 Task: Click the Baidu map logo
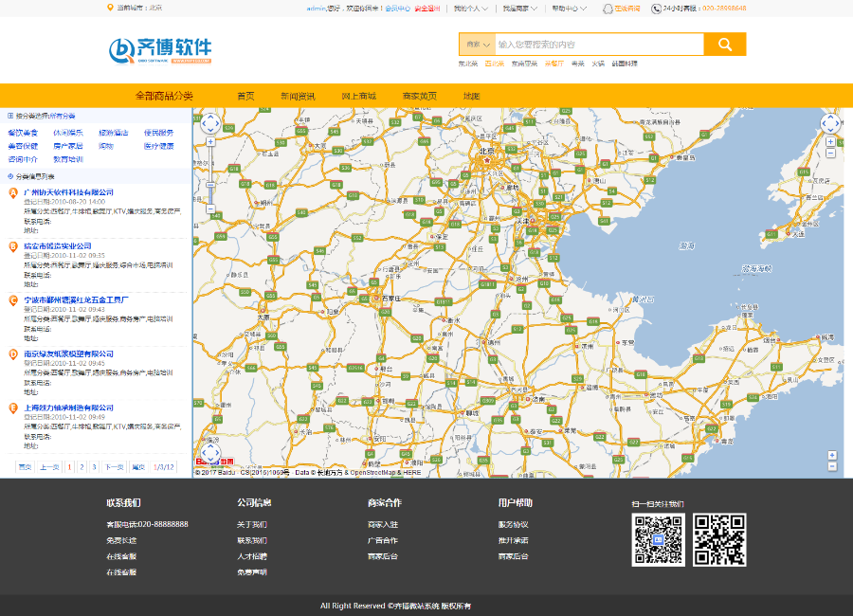[215, 462]
